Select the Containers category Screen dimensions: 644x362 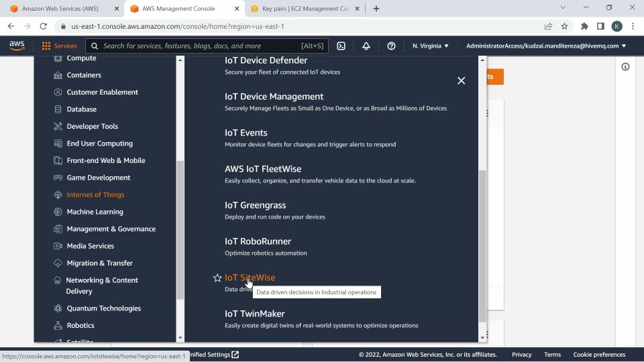click(x=84, y=75)
